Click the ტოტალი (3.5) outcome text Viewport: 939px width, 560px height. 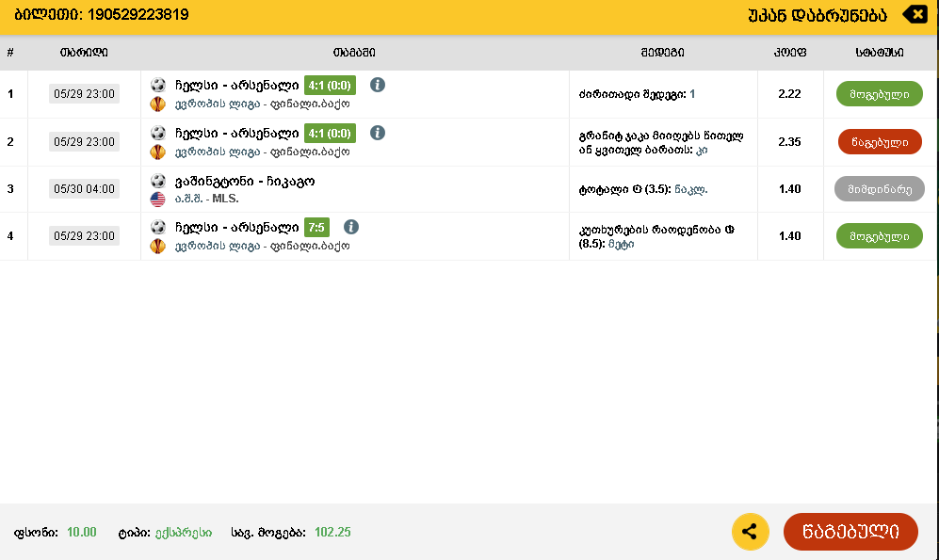(643, 189)
